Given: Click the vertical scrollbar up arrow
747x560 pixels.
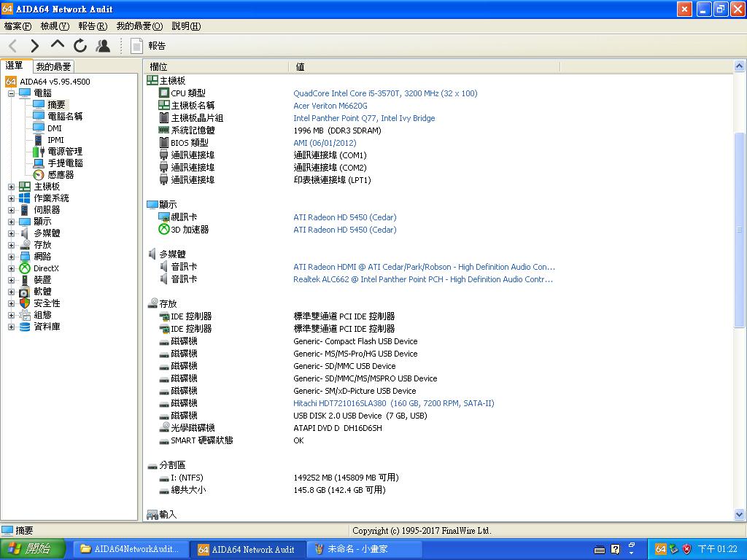Looking at the screenshot, I should pyautogui.click(x=740, y=66).
